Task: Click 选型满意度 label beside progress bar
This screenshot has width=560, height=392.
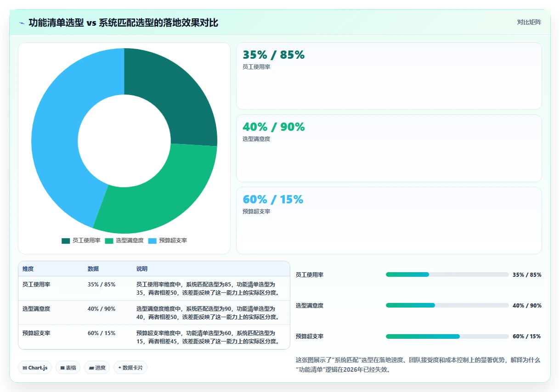Action: [x=310, y=305]
